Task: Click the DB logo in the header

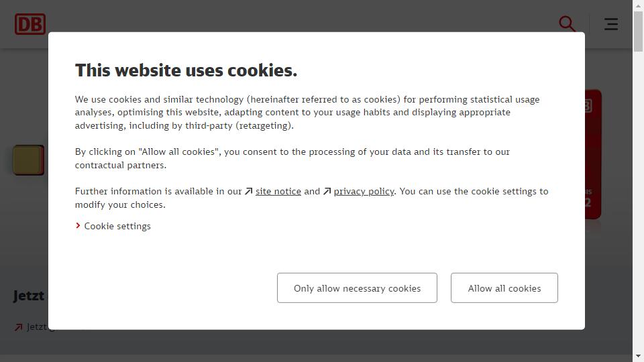Action: [x=30, y=24]
